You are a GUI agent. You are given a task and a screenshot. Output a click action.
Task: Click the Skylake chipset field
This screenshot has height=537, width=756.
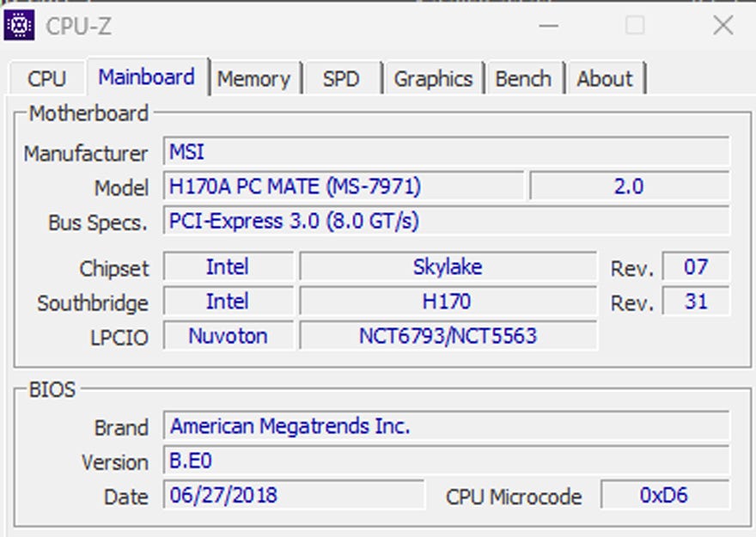point(448,267)
